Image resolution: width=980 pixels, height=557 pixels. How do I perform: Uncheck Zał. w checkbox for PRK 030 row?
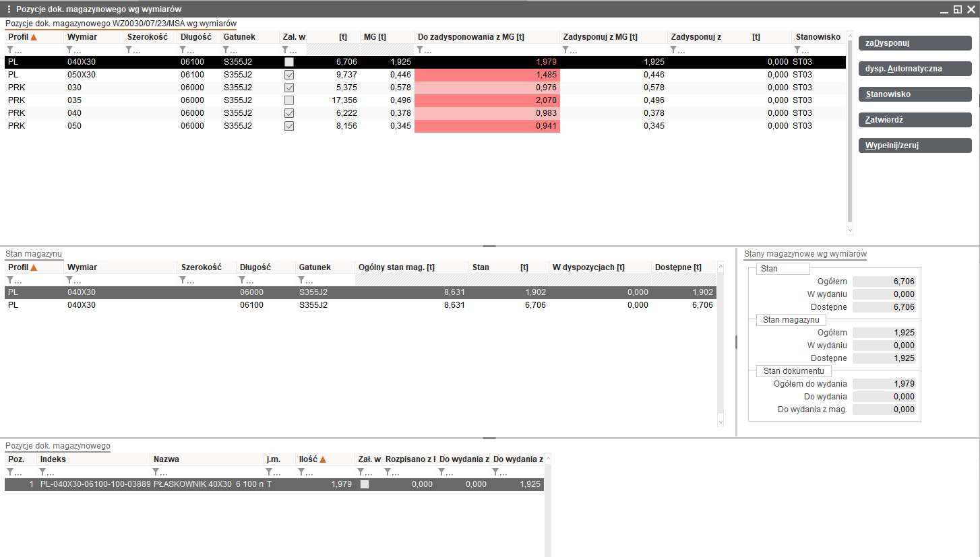coord(289,88)
